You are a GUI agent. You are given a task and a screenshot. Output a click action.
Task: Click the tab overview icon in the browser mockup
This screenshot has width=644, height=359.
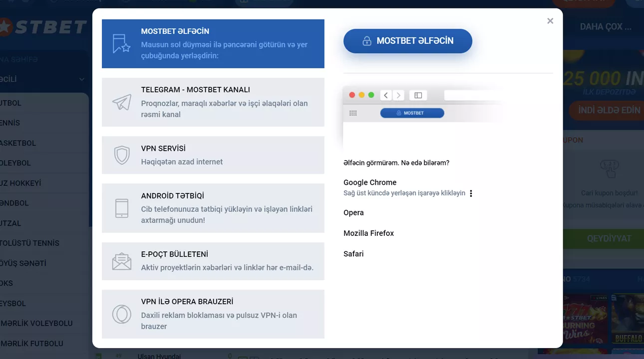pos(418,95)
